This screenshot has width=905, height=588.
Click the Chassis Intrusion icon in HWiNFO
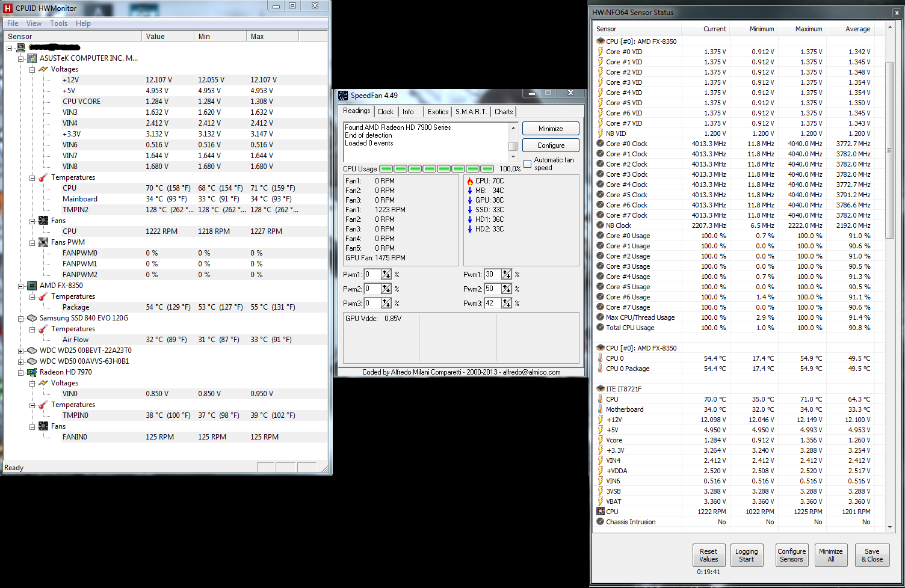click(600, 522)
